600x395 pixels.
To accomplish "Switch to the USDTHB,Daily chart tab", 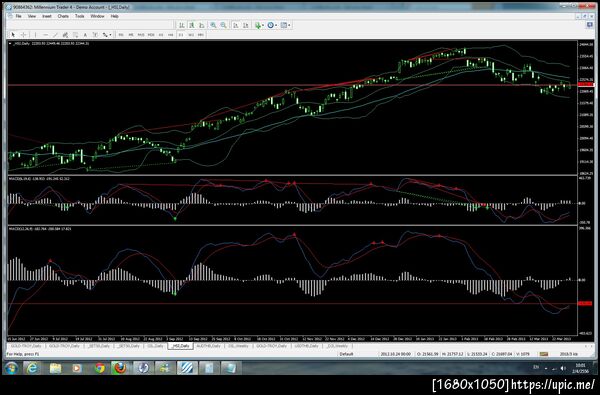I will tap(307, 346).
